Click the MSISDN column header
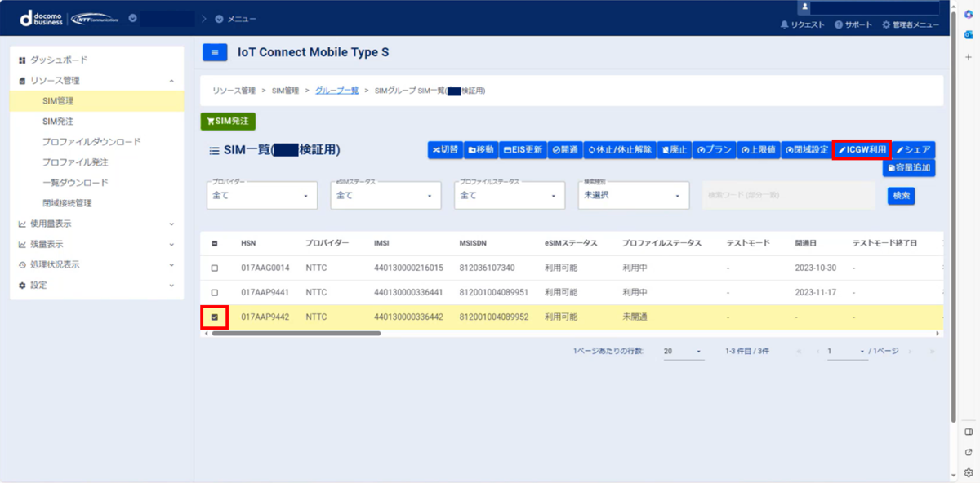Screen dimensions: 980x483 point(474,243)
